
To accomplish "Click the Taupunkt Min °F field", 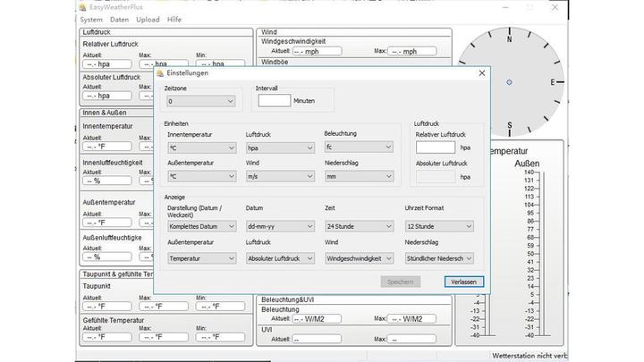I will [220, 307].
